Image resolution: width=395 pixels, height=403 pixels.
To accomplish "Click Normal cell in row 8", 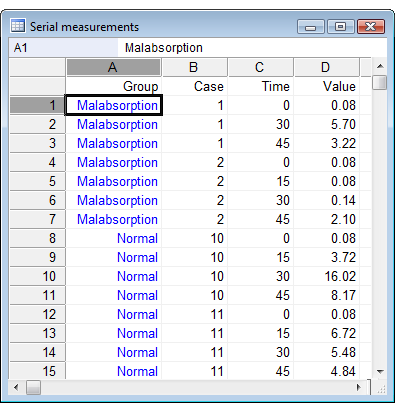I will tap(114, 238).
